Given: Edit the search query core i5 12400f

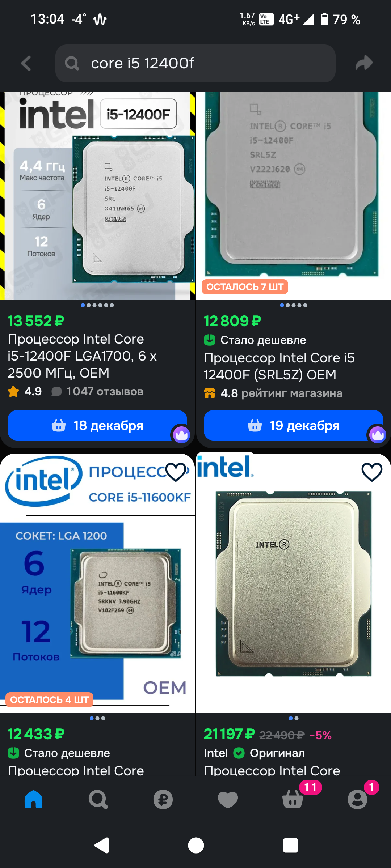Looking at the screenshot, I should tap(195, 63).
